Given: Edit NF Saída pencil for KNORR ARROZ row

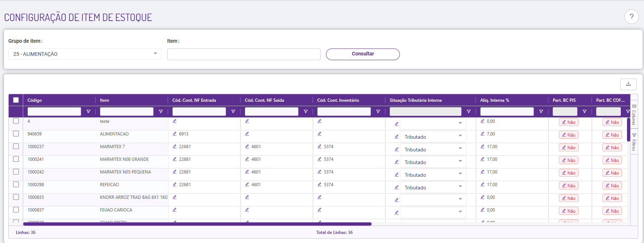Looking at the screenshot, I should [x=247, y=197].
